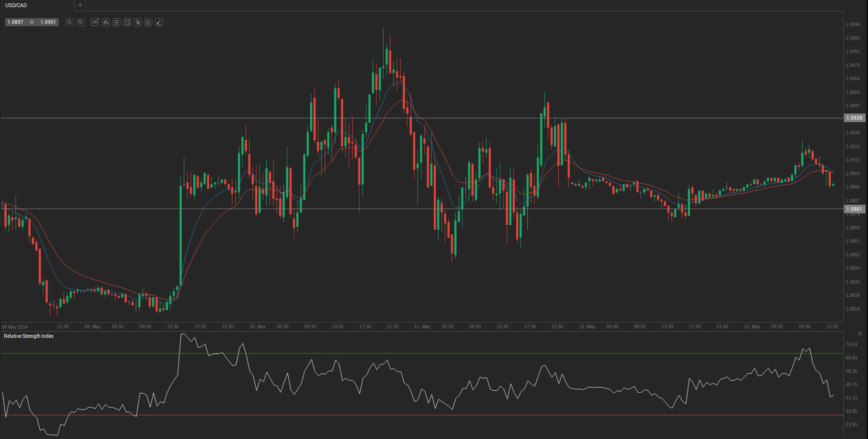
Task: Click the copy chart icon
Action: 138,22
